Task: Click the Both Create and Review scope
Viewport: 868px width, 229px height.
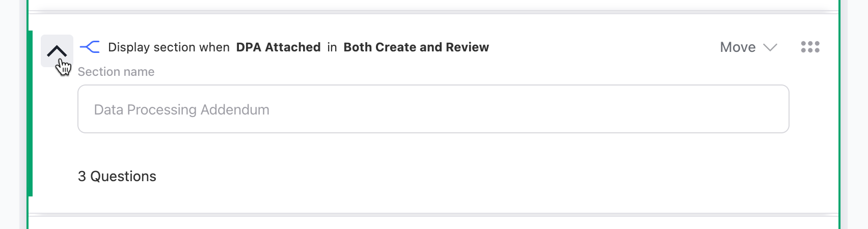Action: tap(416, 47)
